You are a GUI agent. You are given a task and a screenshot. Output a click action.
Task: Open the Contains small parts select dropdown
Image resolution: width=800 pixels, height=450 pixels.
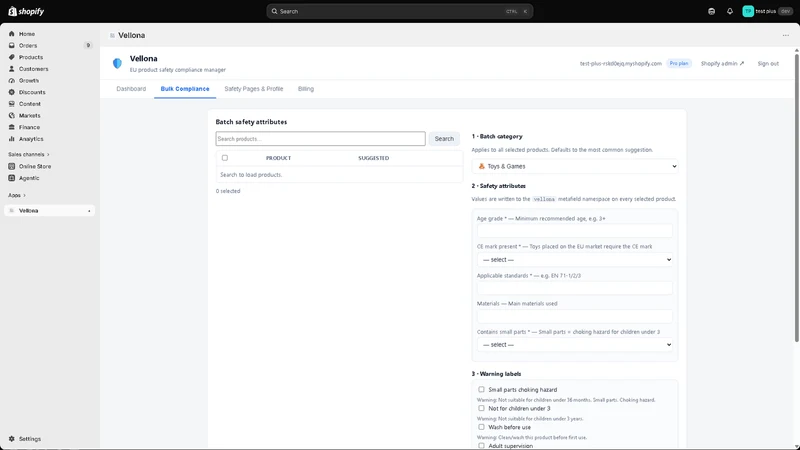tap(575, 345)
